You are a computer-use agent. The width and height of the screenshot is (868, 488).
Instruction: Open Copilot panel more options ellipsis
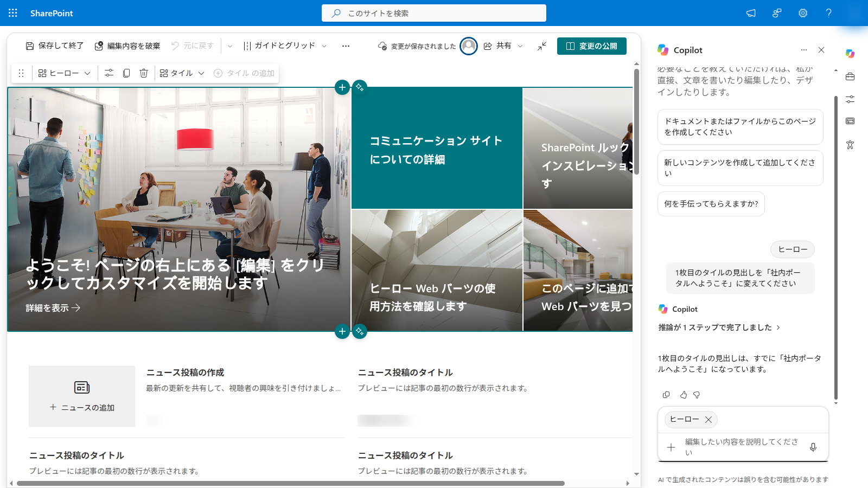pyautogui.click(x=804, y=50)
